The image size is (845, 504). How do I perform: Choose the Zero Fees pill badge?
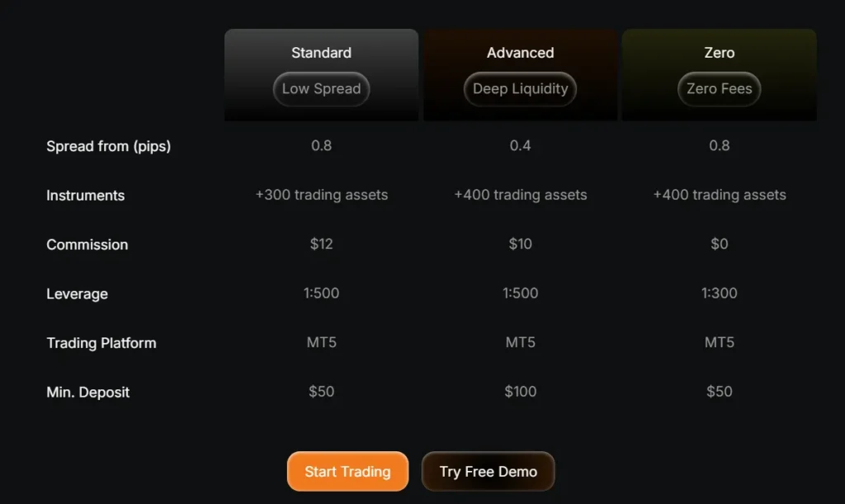[x=719, y=89]
